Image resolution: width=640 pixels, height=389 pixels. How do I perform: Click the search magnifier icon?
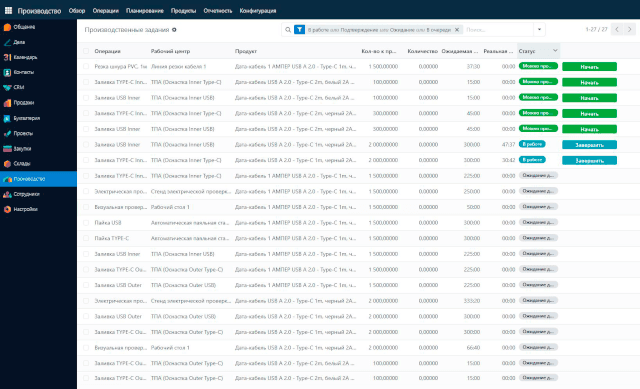(x=288, y=30)
